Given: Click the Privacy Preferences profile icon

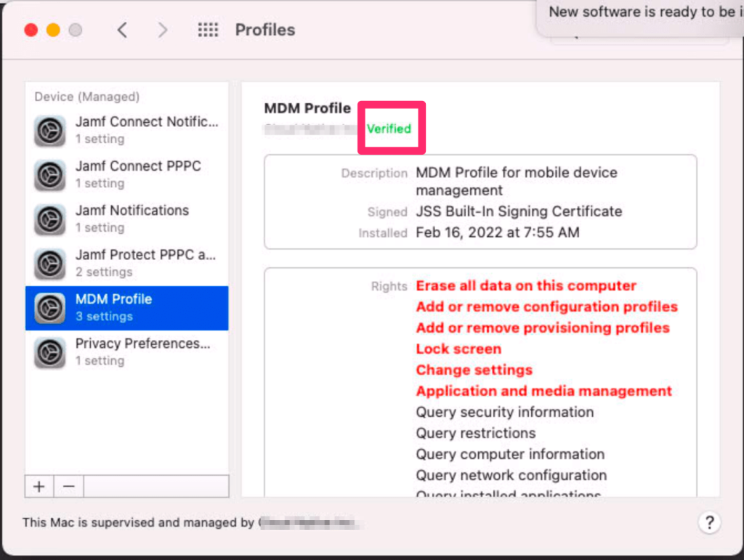Looking at the screenshot, I should [50, 352].
